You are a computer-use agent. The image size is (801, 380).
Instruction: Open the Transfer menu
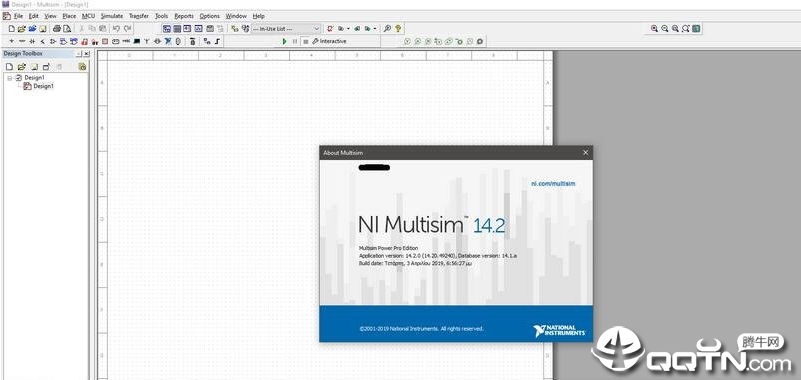click(x=139, y=16)
